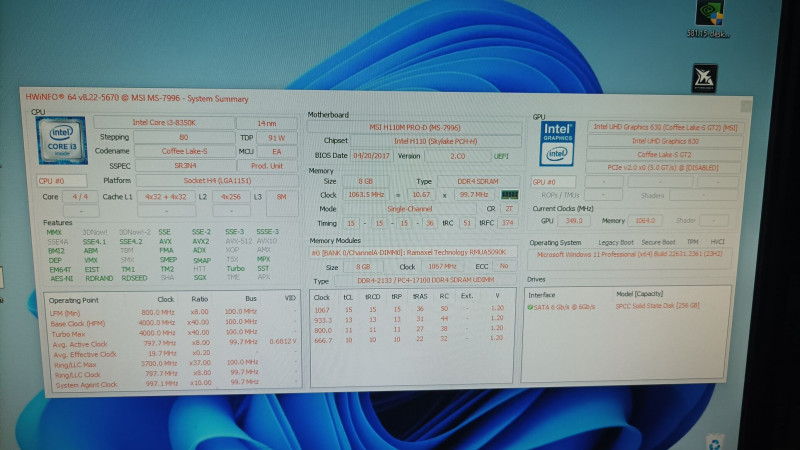
Task: Click the 666.7 row in memory timing table
Action: (x=409, y=340)
